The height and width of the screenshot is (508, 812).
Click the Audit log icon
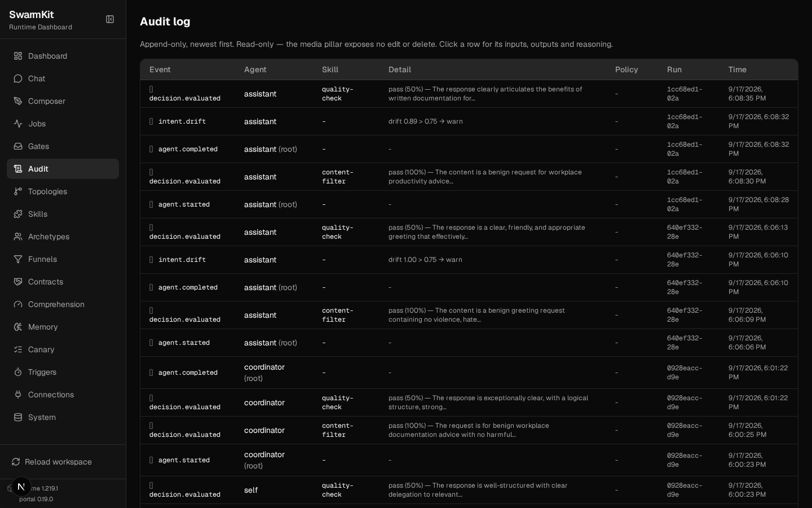(x=18, y=169)
